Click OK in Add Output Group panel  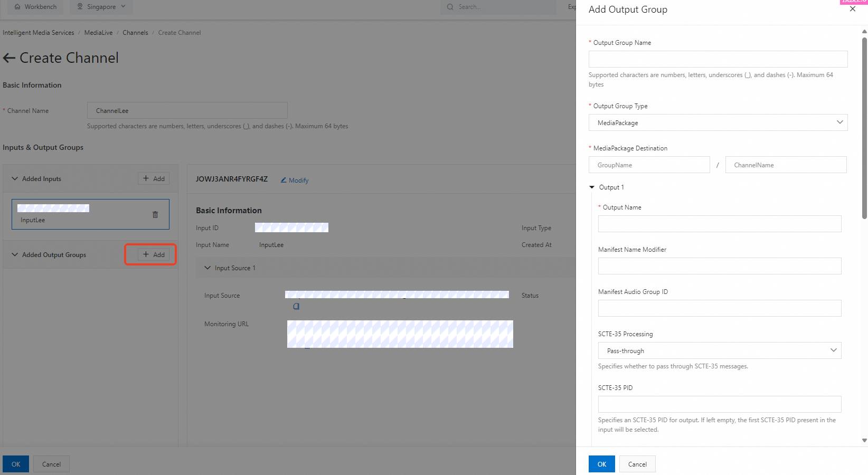[601, 464]
